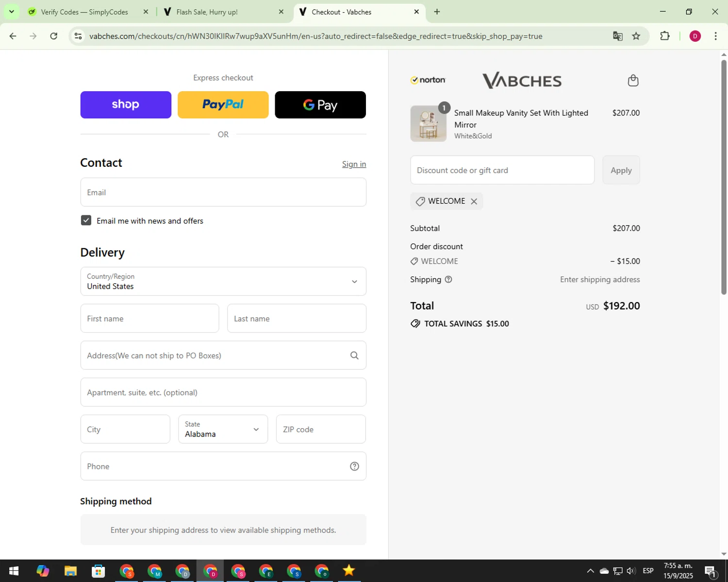
Task: Click the page vertical scrollbar
Action: click(724, 177)
